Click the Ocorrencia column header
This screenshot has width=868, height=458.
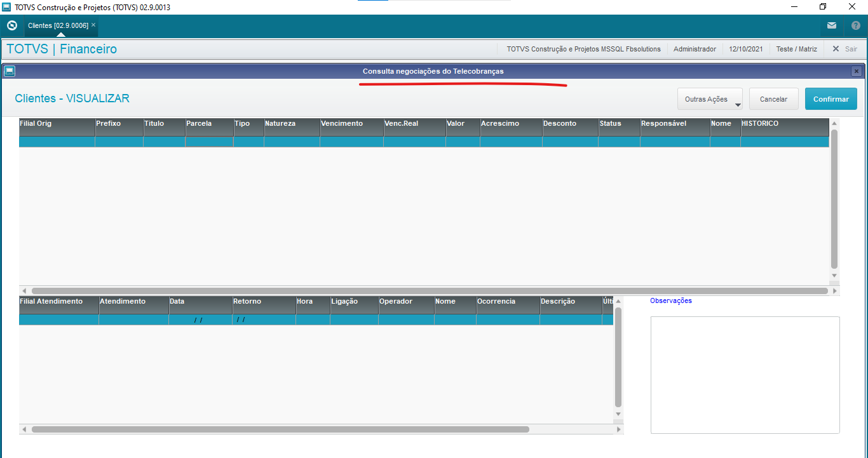[x=508, y=305]
